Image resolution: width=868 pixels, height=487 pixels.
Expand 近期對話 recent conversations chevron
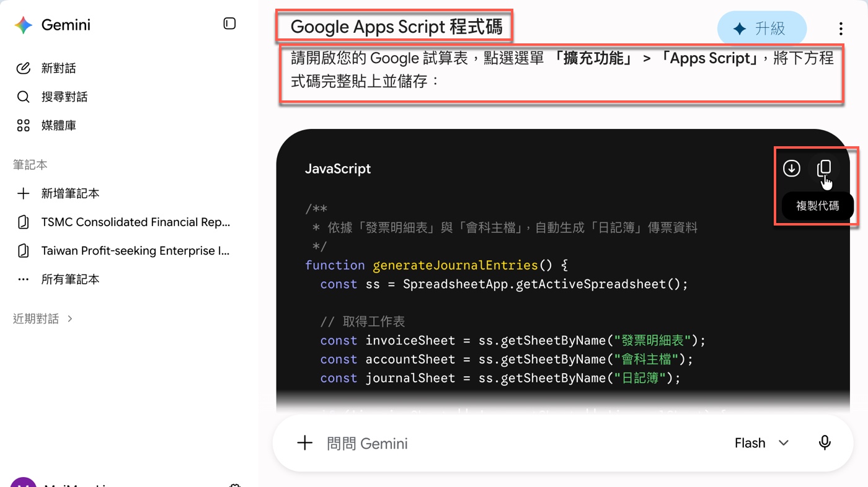pos(70,318)
